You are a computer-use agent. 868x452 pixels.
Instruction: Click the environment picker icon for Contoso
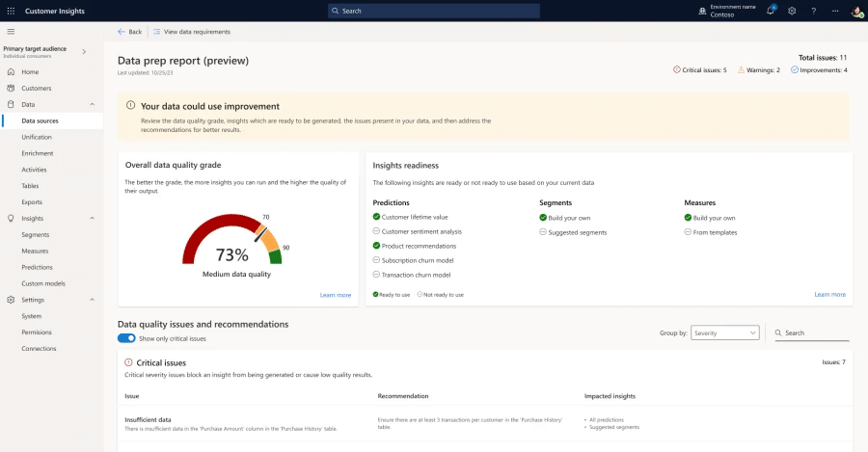tap(702, 11)
